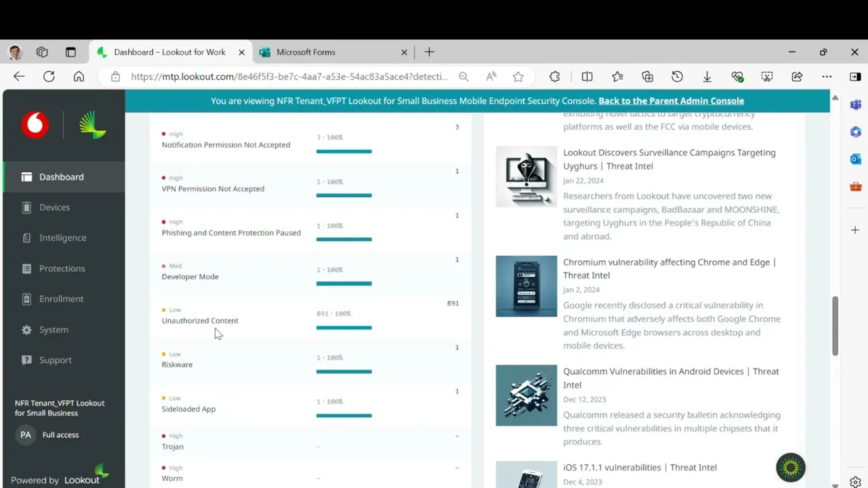
Task: Click the Devices phone icon
Action: (26, 207)
